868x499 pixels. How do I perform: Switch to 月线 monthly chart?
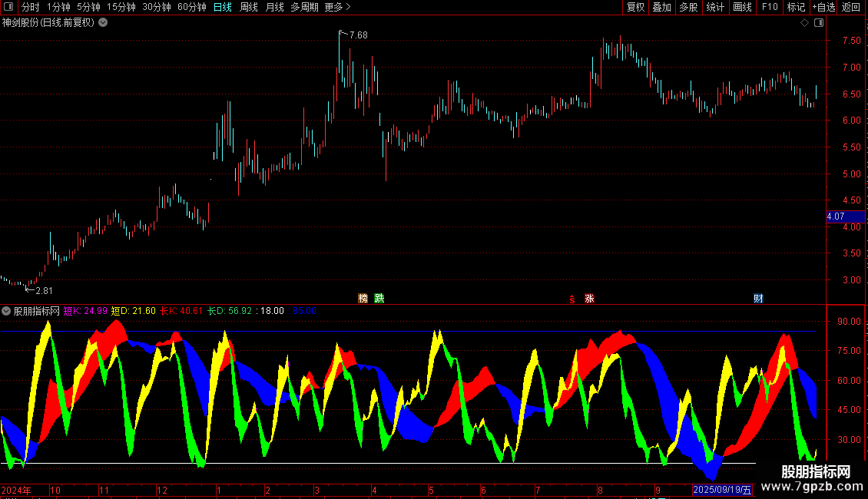tap(274, 7)
